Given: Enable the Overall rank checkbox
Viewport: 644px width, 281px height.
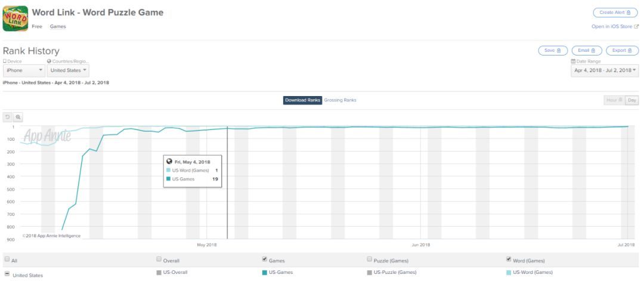Looking at the screenshot, I should [159, 260].
